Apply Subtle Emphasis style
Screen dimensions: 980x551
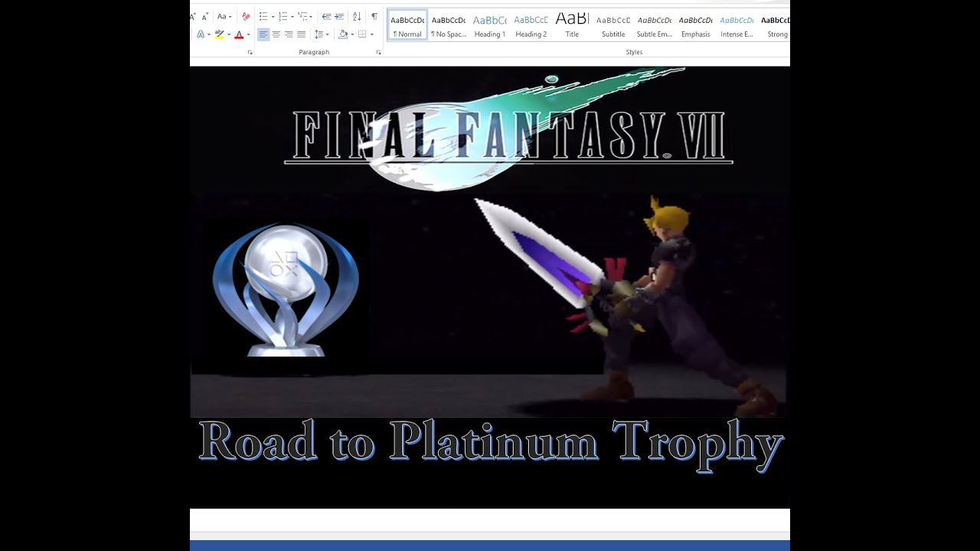[x=655, y=25]
